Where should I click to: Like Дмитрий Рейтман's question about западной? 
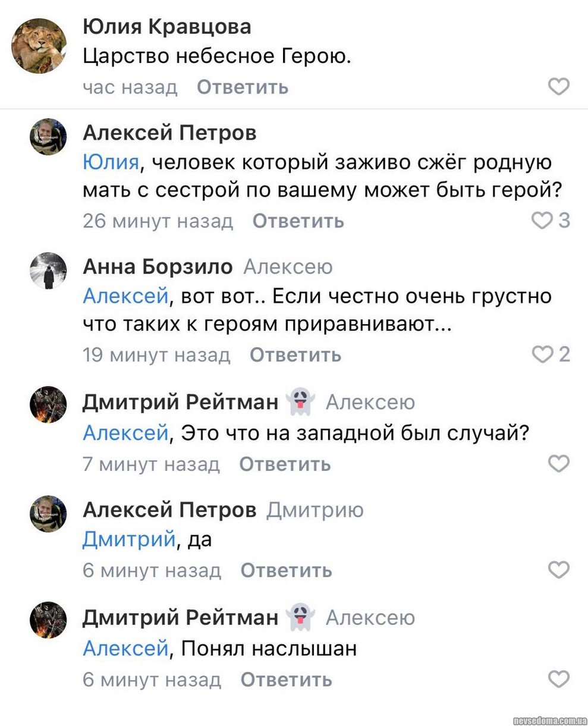coord(558,463)
